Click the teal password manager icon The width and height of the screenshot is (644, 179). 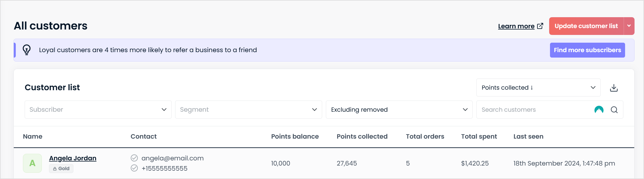click(x=599, y=110)
